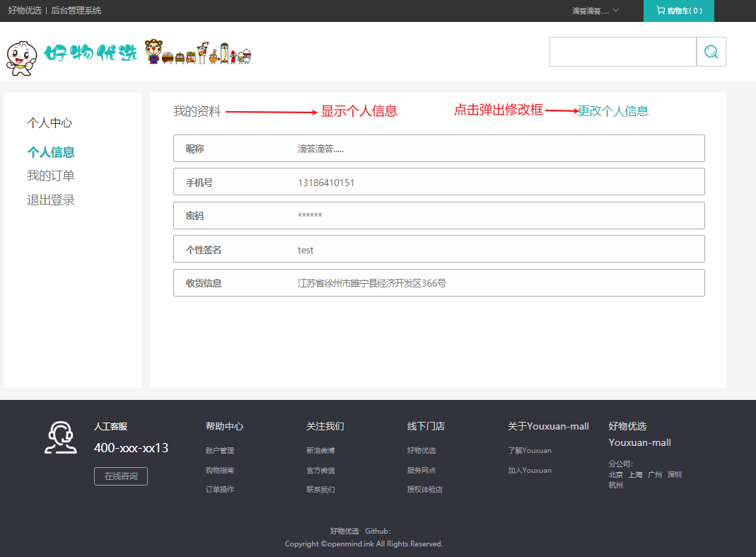
Task: Click the 400-xxx-xx13 phone number
Action: [x=131, y=448]
